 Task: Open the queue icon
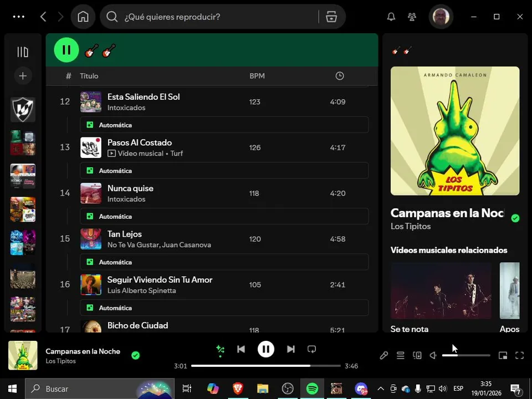point(400,355)
